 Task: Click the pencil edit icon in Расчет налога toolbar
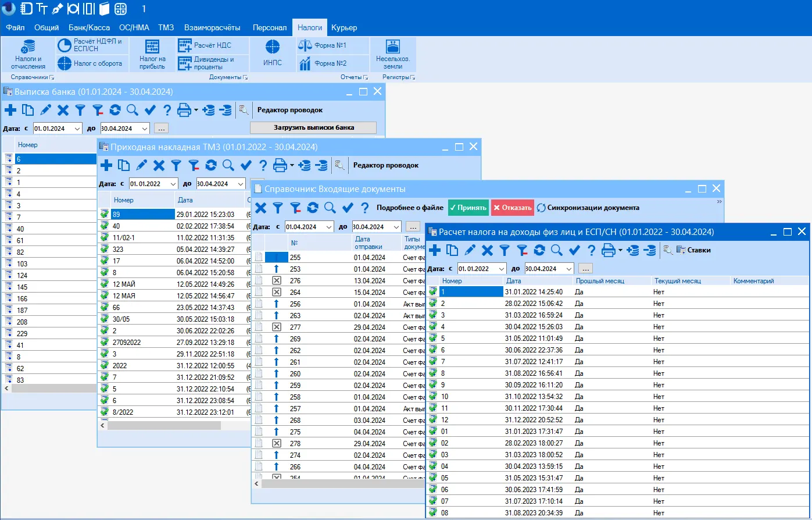[x=470, y=250]
